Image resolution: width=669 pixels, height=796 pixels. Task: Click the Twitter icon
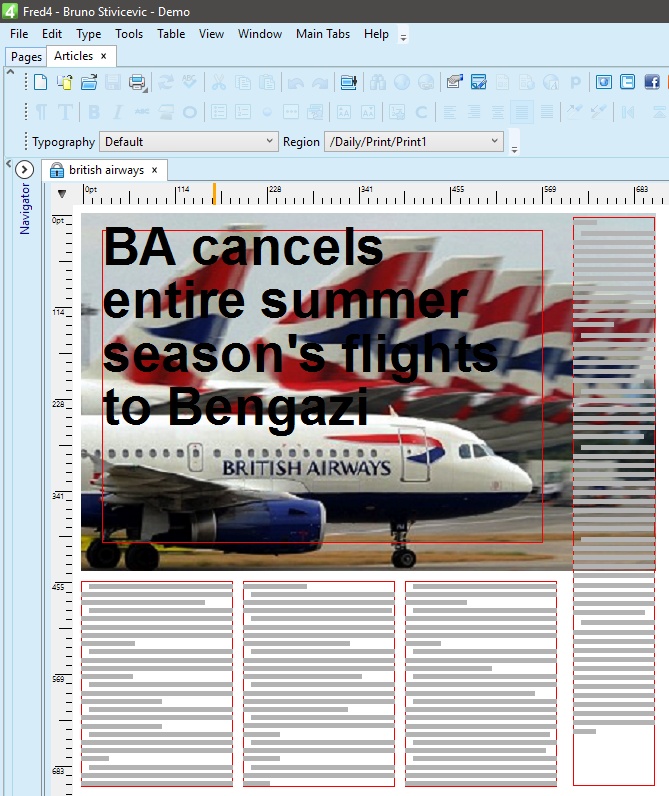tap(627, 82)
